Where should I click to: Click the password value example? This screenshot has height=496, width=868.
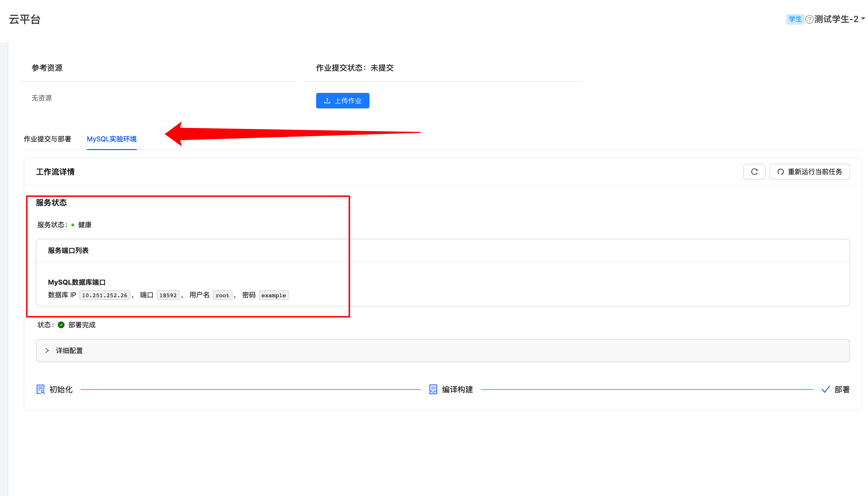click(273, 295)
